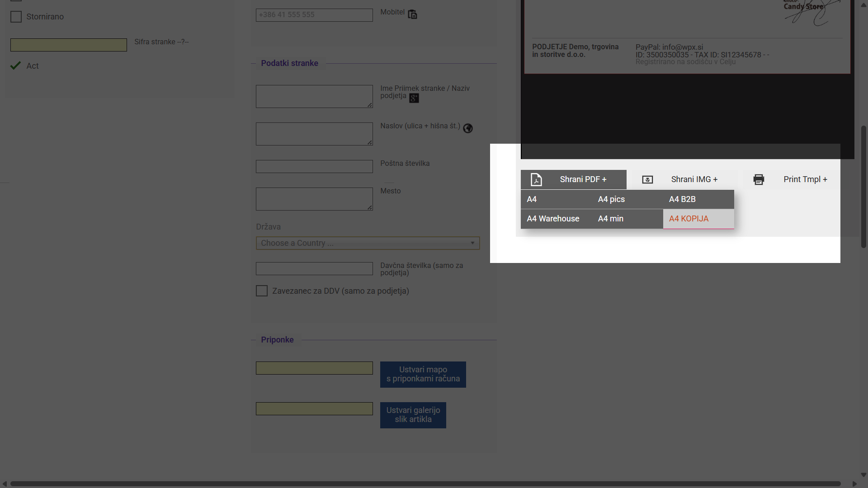Click the horizontal scrollbar at bottom
The image size is (868, 488).
coord(425,484)
